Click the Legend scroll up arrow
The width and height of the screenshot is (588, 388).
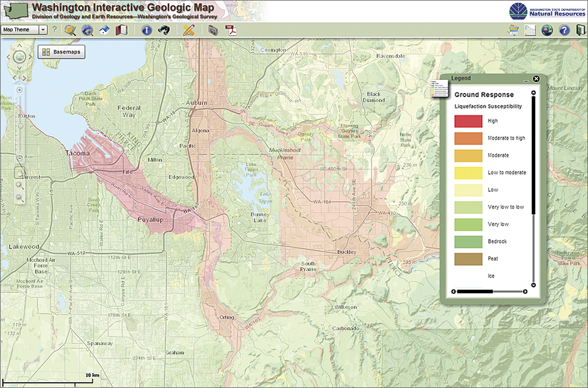[x=533, y=93]
